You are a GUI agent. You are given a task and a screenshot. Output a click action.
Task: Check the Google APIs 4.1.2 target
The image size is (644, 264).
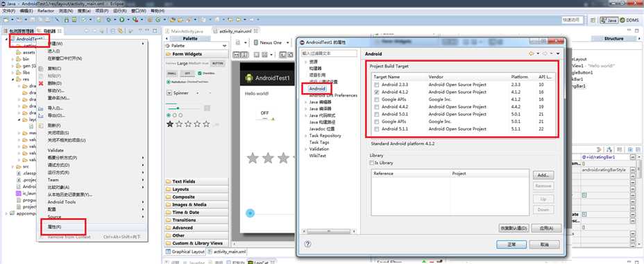tap(377, 99)
